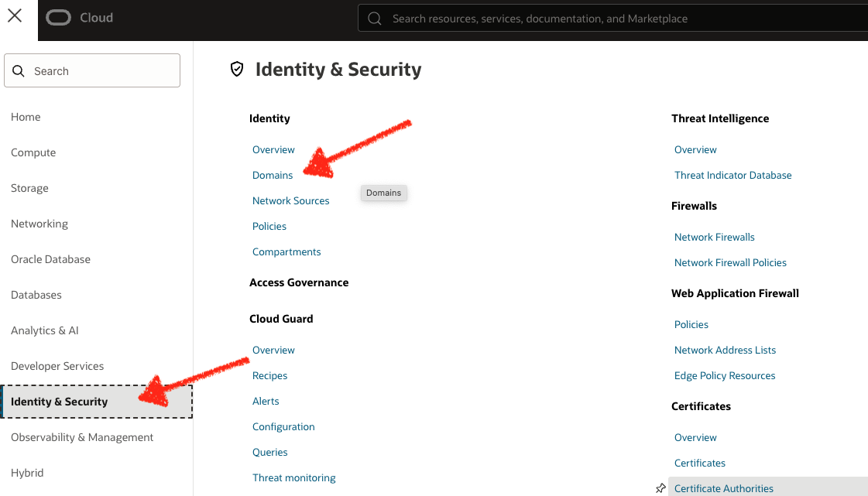Image resolution: width=868 pixels, height=496 pixels.
Task: Open the Certificate Authorities link
Action: [723, 488]
